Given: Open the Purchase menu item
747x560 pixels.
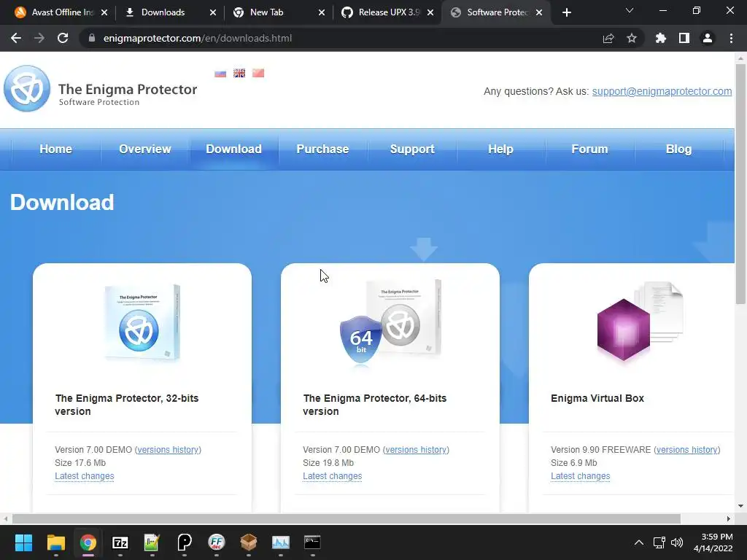Looking at the screenshot, I should [x=322, y=149].
